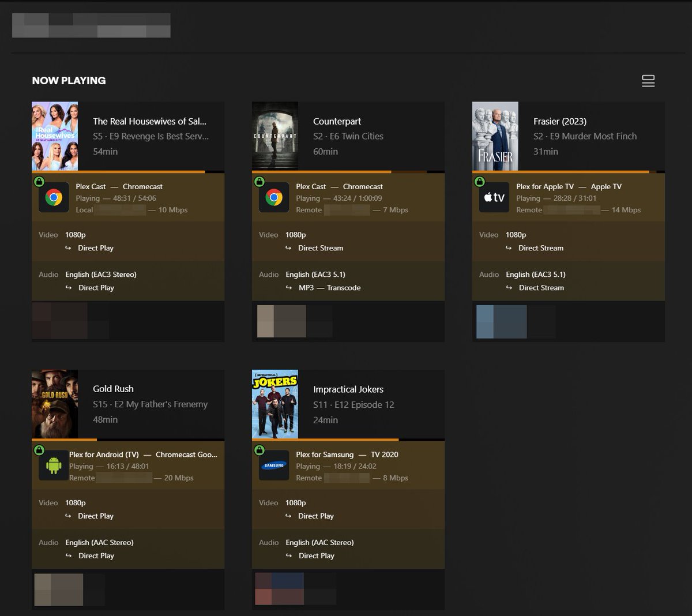The width and height of the screenshot is (692, 616).
Task: Click green lock icon on Counterpart session
Action: (x=259, y=182)
